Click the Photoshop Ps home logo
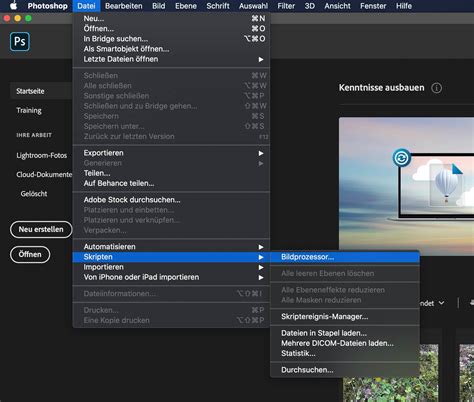This screenshot has width=474, height=402. click(20, 42)
